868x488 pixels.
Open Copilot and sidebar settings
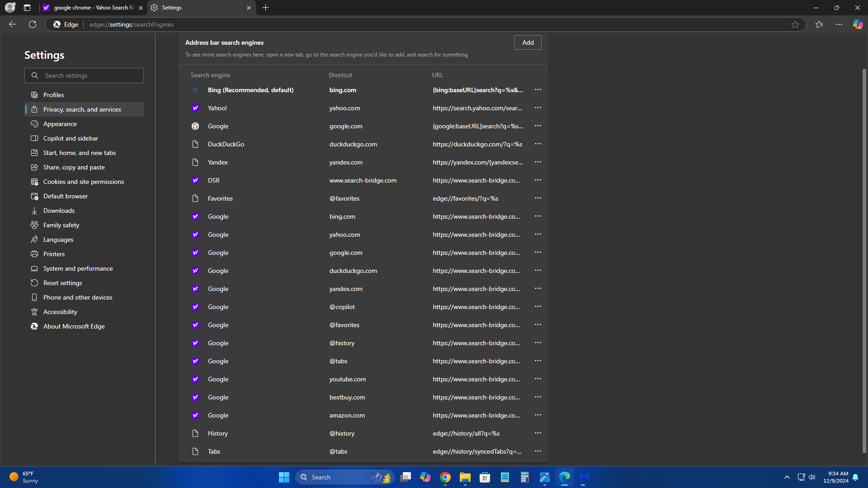[84, 138]
